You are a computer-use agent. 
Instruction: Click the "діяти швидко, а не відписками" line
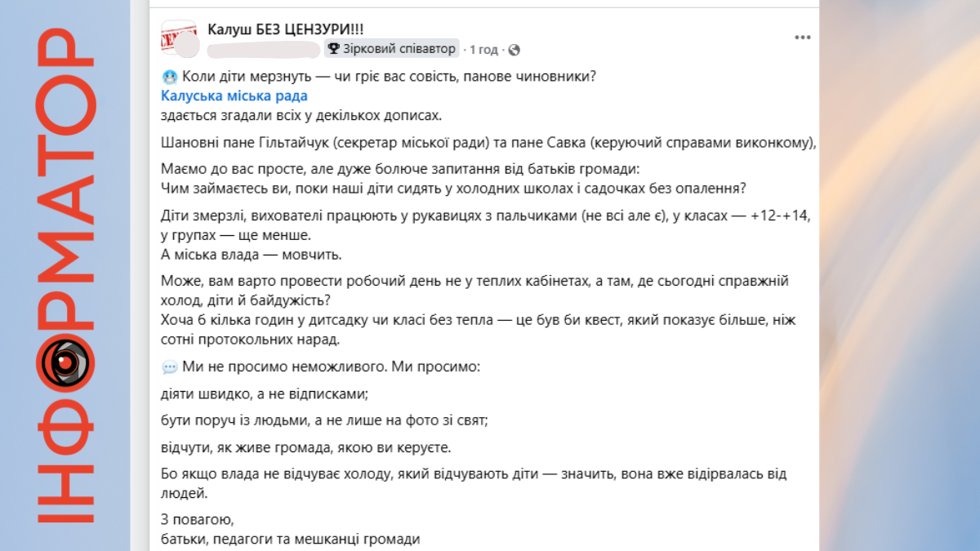[265, 395]
